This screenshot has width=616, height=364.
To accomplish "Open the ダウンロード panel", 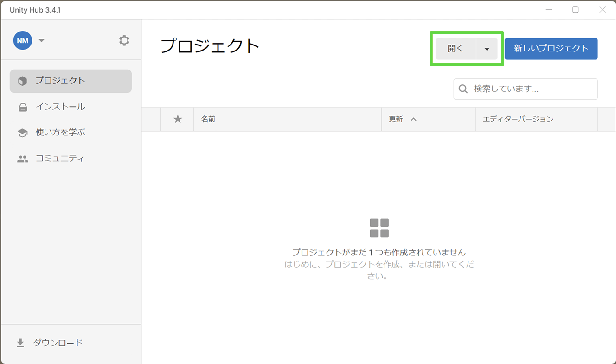I will (49, 343).
